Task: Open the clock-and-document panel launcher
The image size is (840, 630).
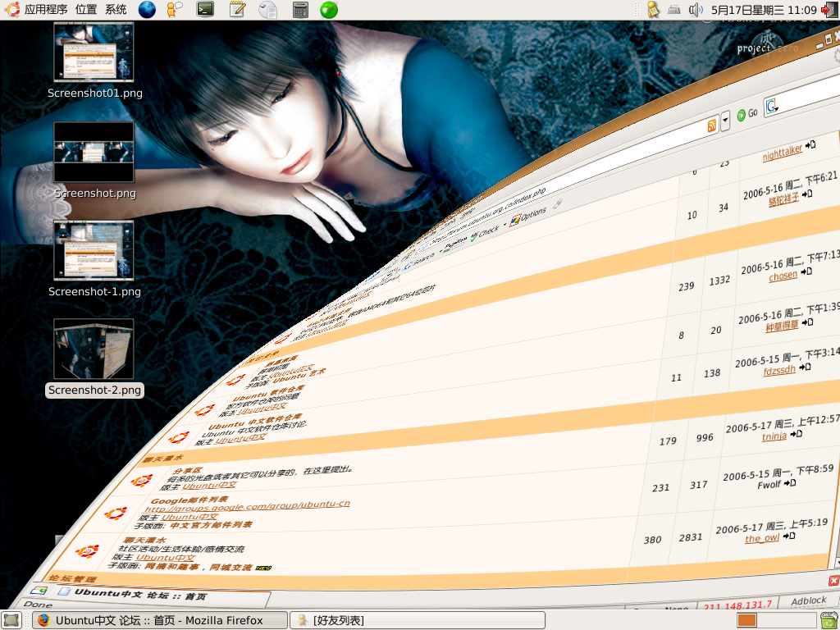Action: pos(268,10)
